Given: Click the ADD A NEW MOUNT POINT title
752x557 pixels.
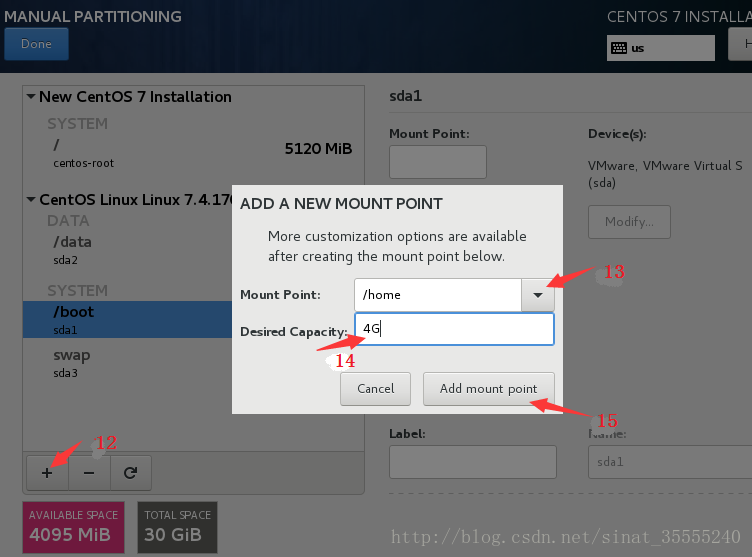Looking at the screenshot, I should click(341, 204).
